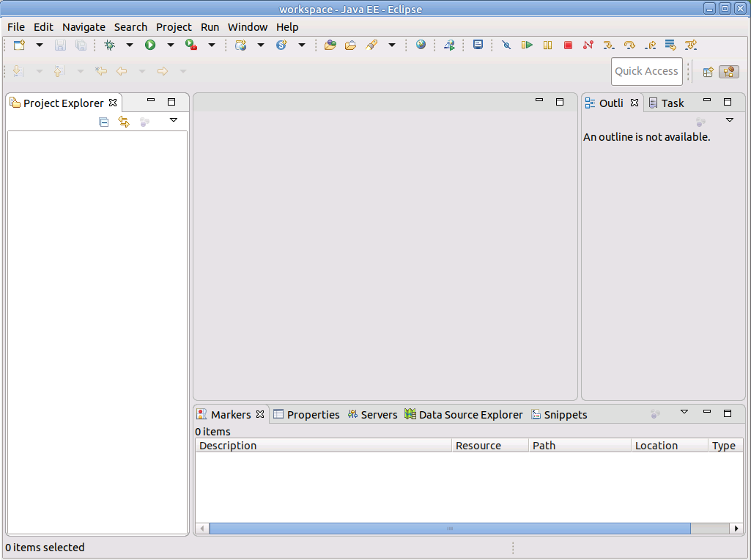751x560 pixels.
Task: Select the Java EE perspective button
Action: coord(729,72)
